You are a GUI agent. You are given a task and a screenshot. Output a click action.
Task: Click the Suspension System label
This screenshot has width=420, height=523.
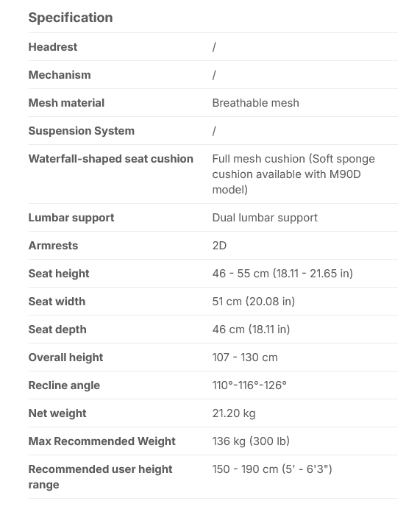tap(82, 131)
